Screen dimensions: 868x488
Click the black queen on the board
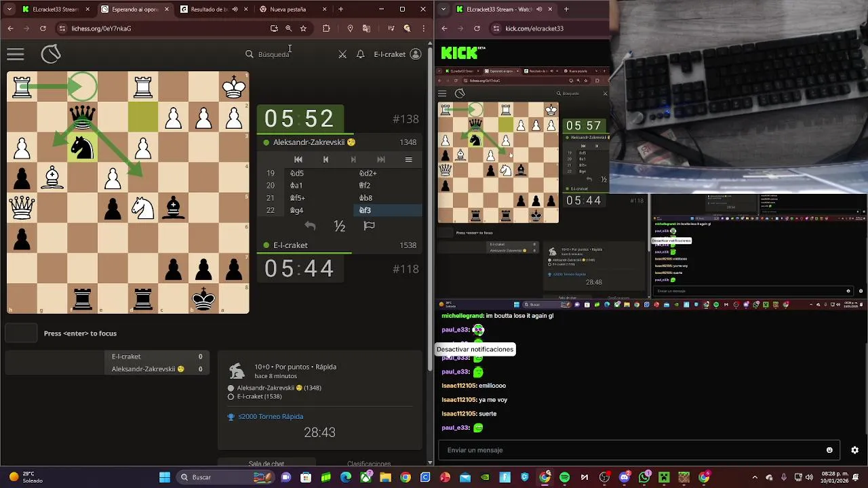tap(82, 117)
